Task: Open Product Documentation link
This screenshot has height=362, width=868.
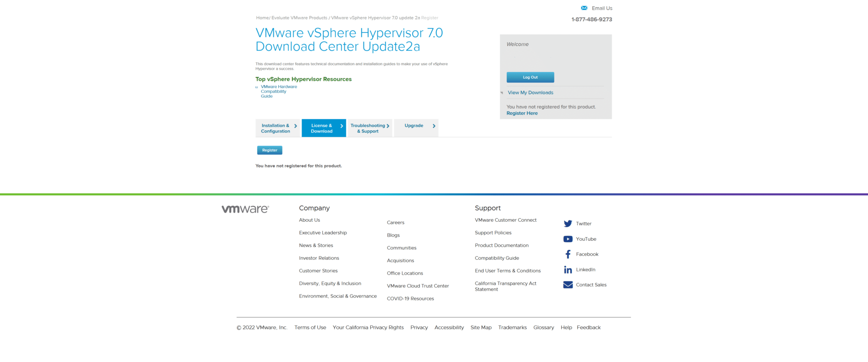Action: 501,246
